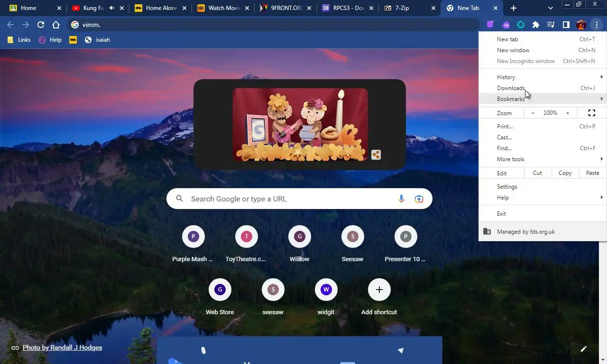
Task: Open the media control music icon
Action: [551, 25]
